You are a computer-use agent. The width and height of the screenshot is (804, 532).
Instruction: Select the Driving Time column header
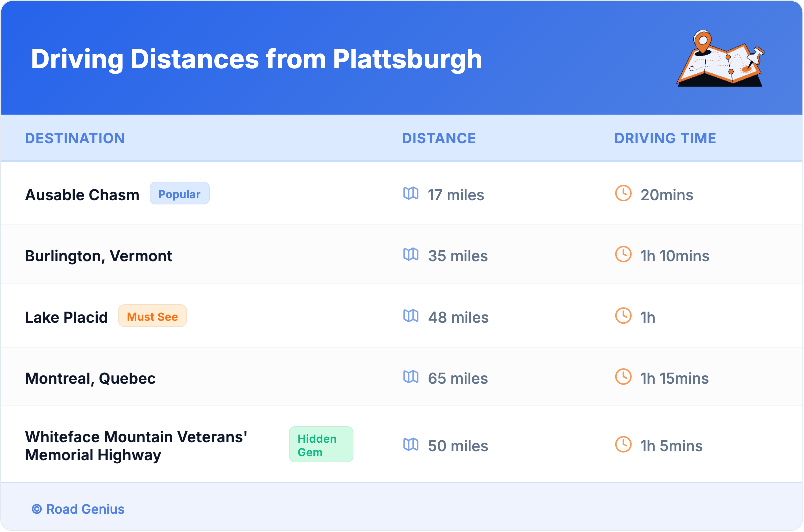(665, 138)
